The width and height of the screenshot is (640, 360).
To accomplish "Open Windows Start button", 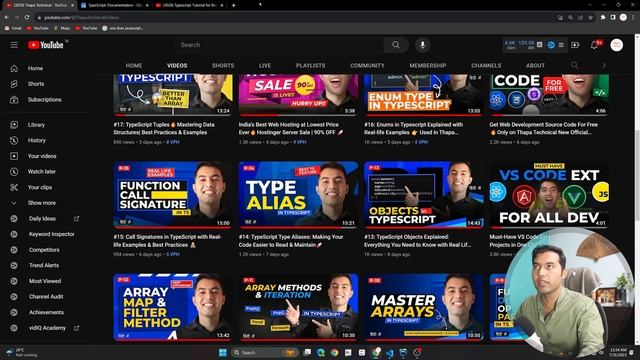I will click(222, 353).
